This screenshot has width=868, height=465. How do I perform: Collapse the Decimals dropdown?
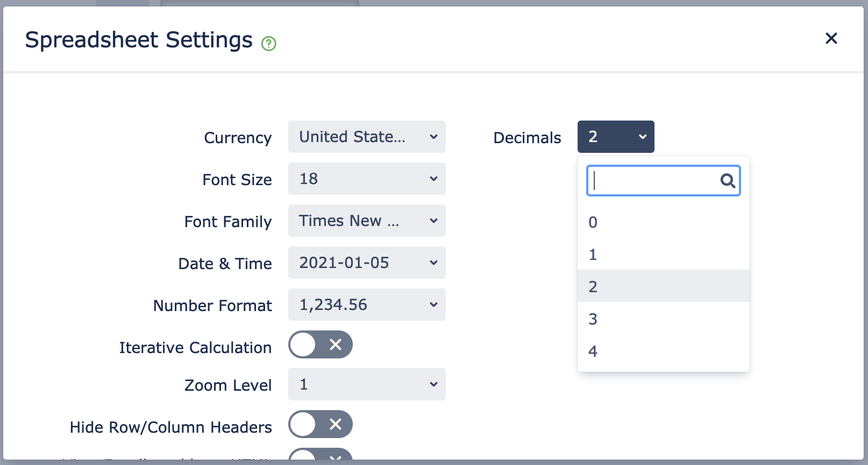click(x=616, y=137)
